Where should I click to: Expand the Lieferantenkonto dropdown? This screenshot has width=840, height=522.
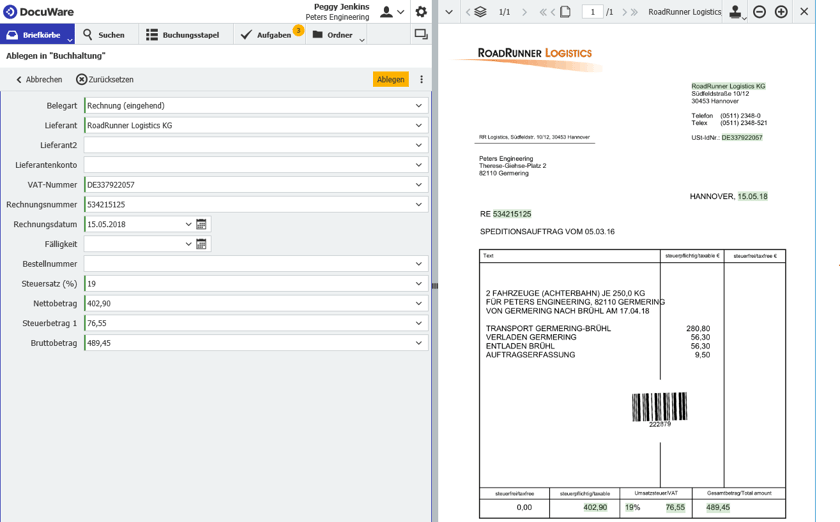click(419, 165)
